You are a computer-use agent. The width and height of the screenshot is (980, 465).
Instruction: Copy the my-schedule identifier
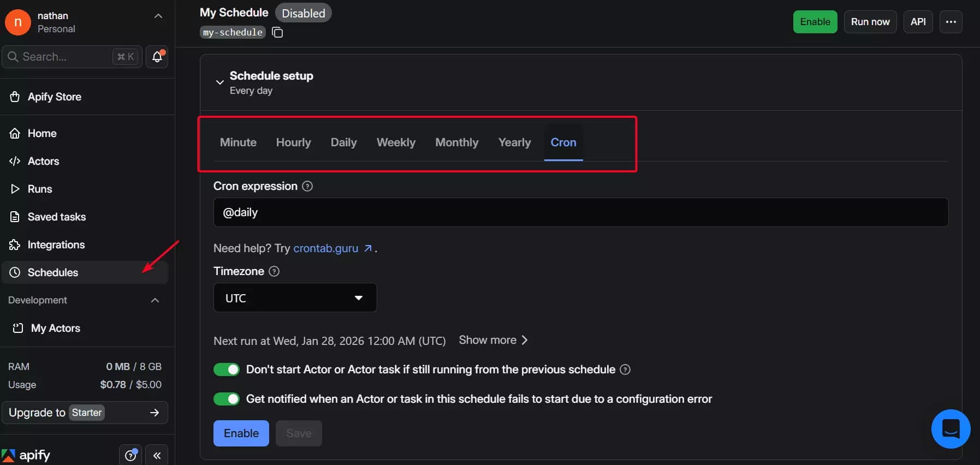277,32
